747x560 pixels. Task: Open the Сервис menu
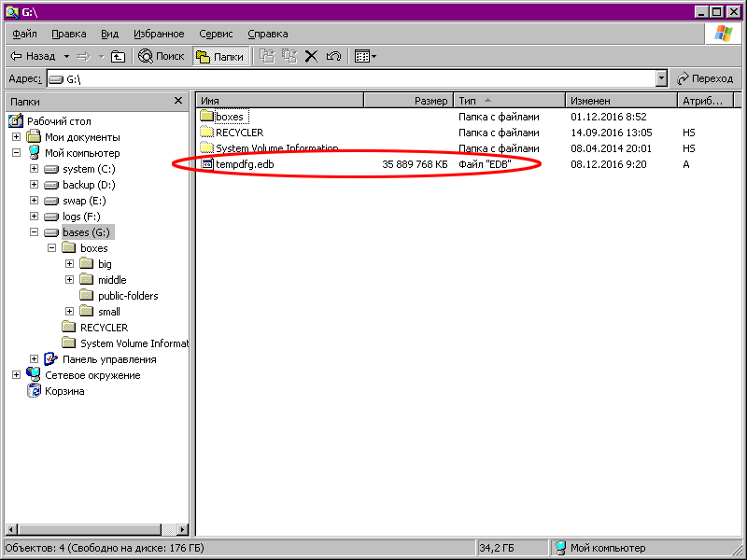pyautogui.click(x=216, y=34)
